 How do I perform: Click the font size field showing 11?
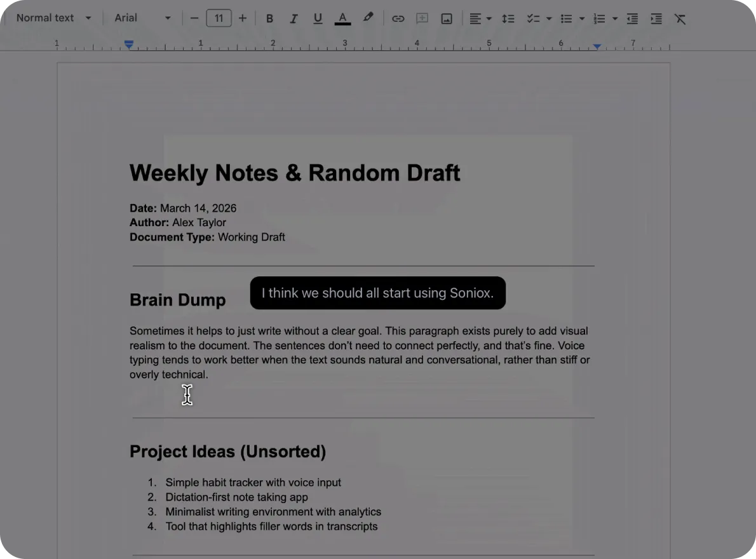(x=219, y=18)
